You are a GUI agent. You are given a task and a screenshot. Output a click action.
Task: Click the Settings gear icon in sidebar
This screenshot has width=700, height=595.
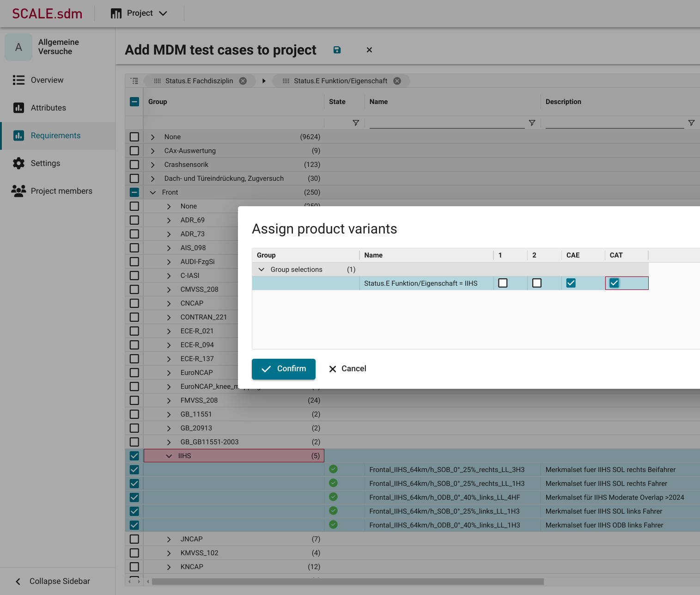pos(18,163)
